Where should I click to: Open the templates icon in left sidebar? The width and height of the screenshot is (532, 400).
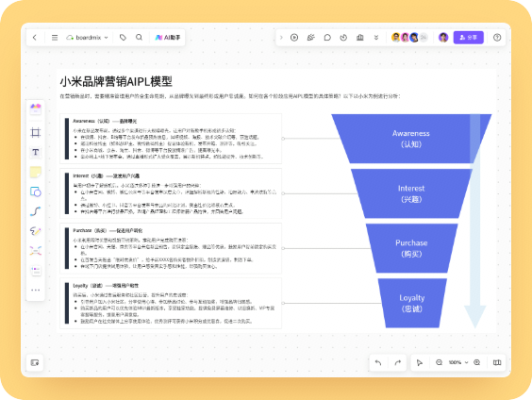[x=36, y=108]
